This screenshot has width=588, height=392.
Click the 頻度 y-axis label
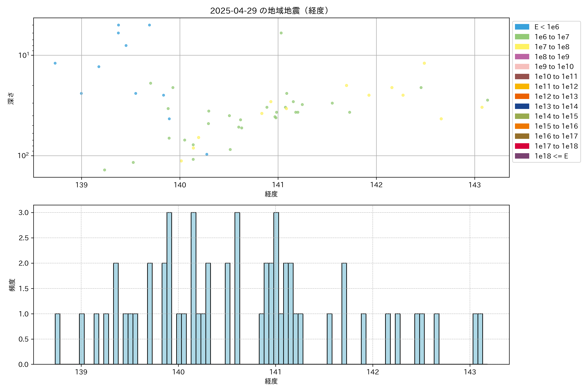click(x=12, y=285)
